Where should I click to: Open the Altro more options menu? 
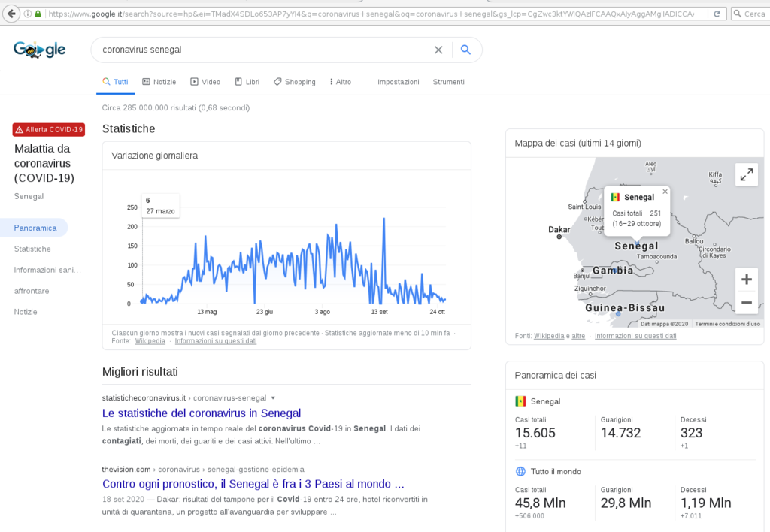(341, 82)
